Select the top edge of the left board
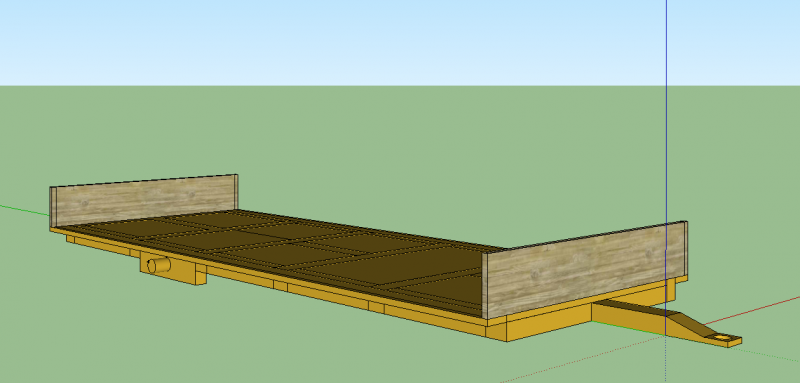Viewport: 800px width, 383px height. 144,181
